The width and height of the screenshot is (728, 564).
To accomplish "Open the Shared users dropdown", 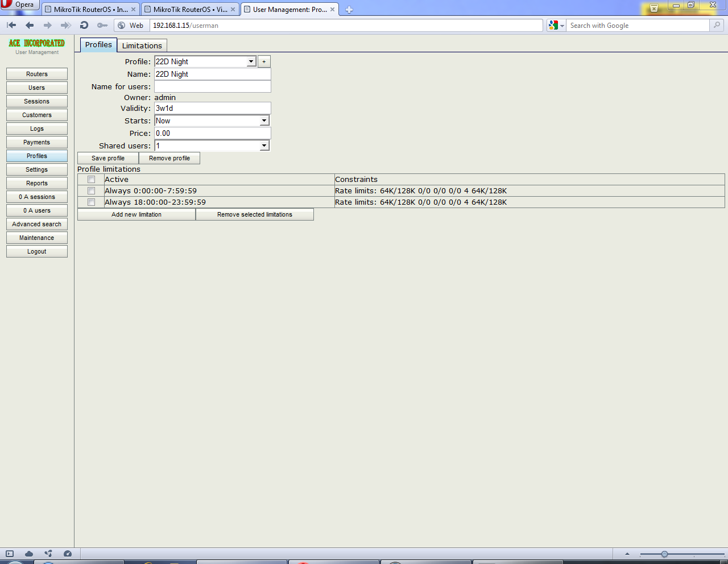I will (x=212, y=146).
